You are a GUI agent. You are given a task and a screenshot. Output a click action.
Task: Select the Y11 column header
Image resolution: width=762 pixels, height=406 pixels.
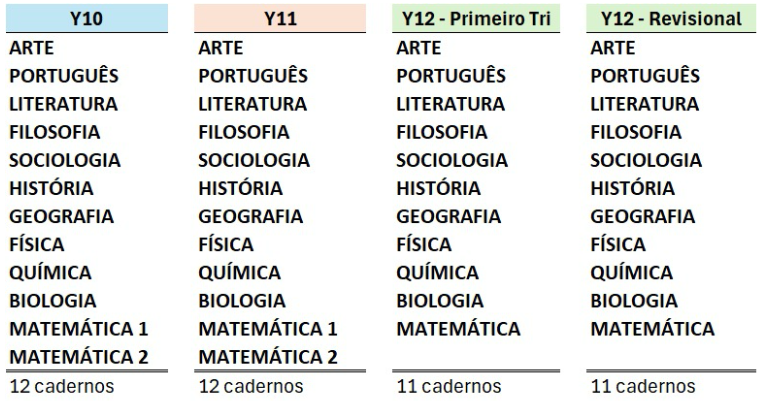coord(280,18)
